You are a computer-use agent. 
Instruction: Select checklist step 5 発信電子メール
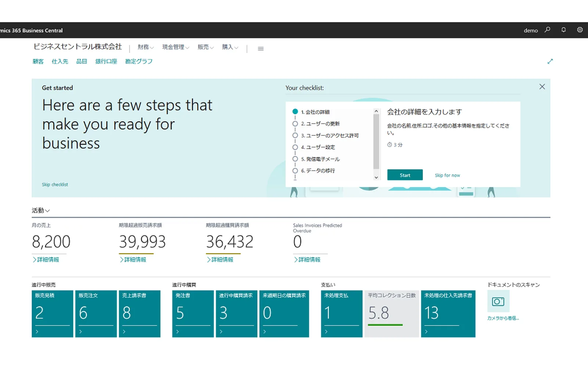(320, 159)
